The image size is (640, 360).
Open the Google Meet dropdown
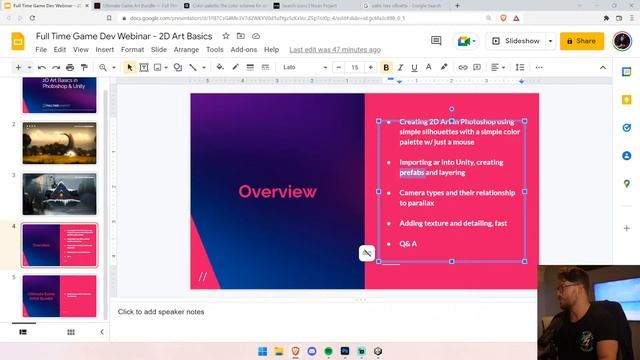(467, 41)
